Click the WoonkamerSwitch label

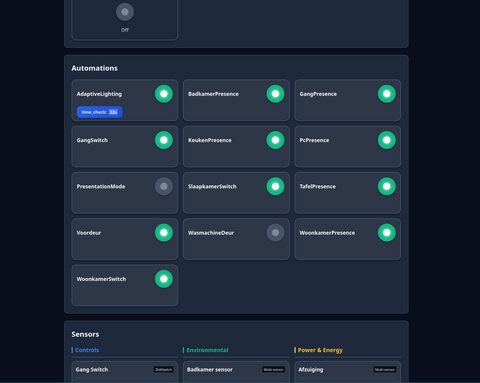pos(101,279)
